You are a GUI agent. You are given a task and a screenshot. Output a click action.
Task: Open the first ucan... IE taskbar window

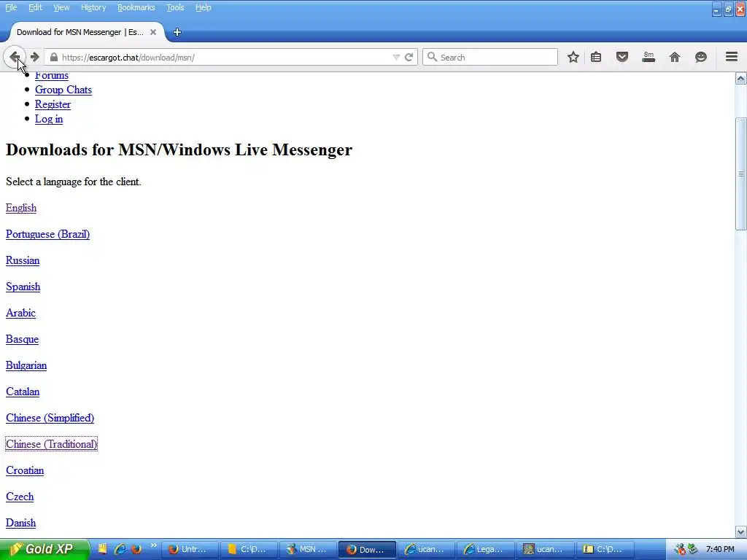pos(426,549)
